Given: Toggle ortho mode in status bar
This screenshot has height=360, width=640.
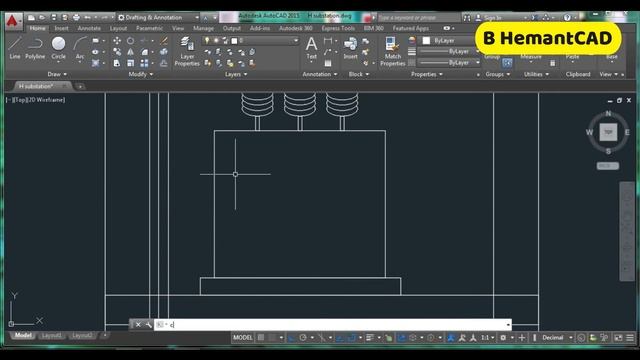Looking at the screenshot, I should (291, 338).
